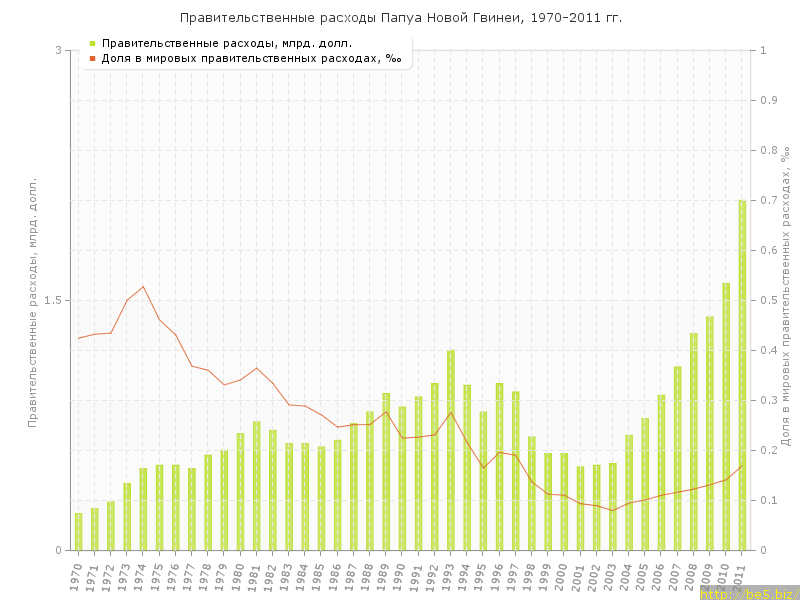Open the be5.biz link in the corner

point(748,593)
